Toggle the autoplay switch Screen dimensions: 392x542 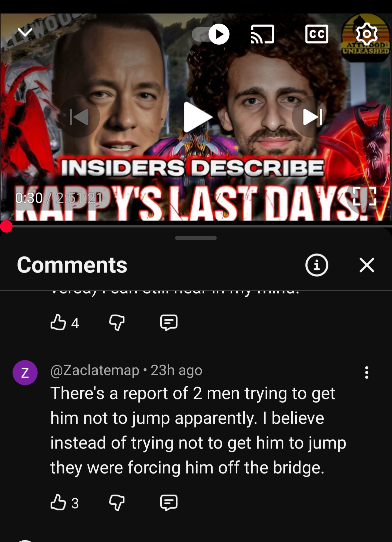tap(211, 34)
